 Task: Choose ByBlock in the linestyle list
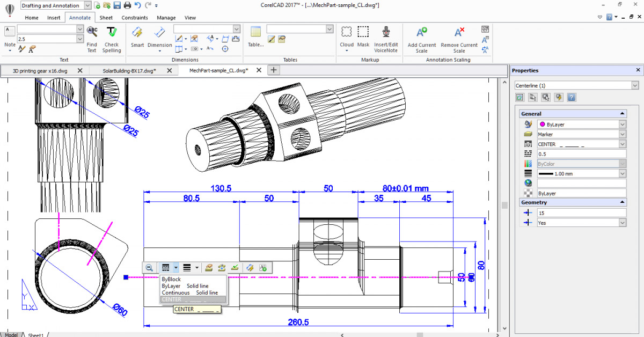coord(193,279)
